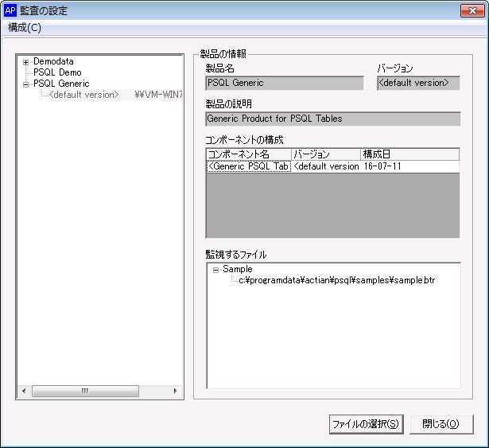Click the AP application icon in title bar
489x448 pixels.
point(11,10)
